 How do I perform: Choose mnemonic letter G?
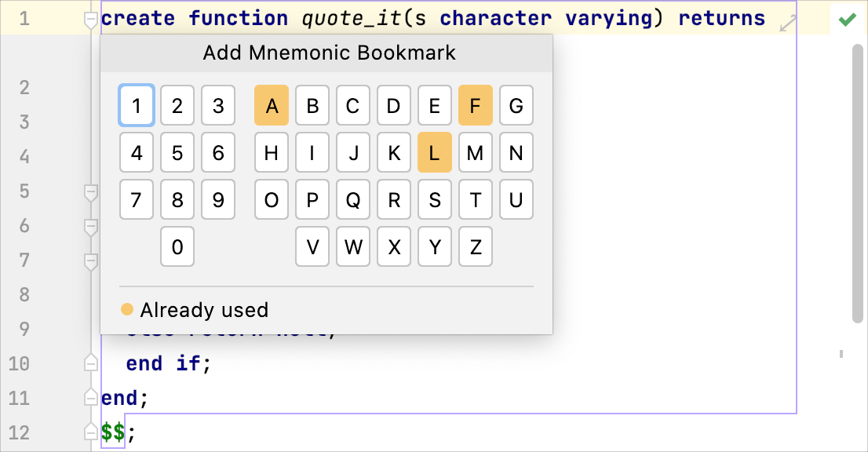click(x=516, y=106)
